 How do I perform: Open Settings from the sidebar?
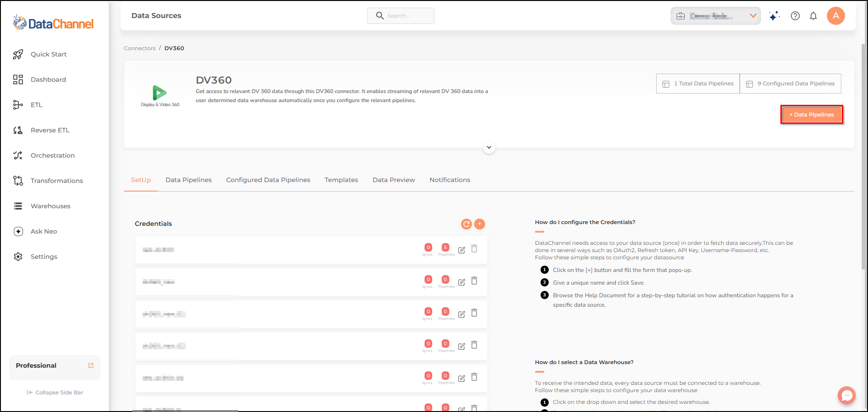pyautogui.click(x=35, y=257)
